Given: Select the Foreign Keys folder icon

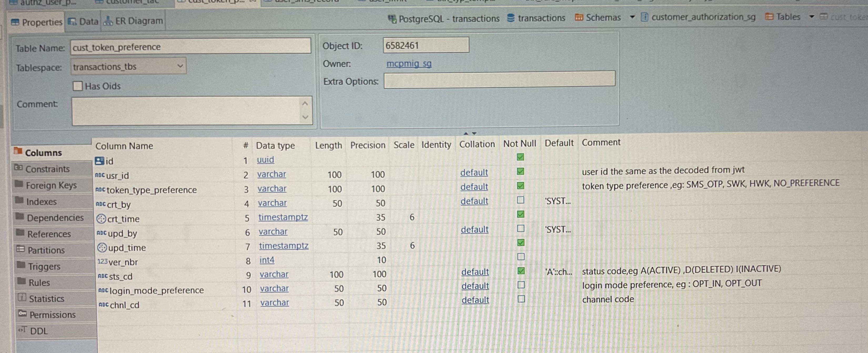Looking at the screenshot, I should point(19,184).
